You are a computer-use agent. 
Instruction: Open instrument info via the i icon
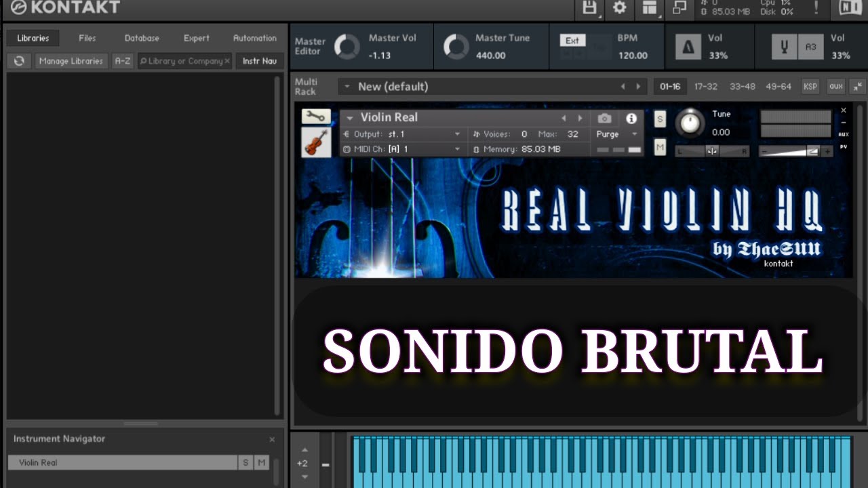coord(631,118)
